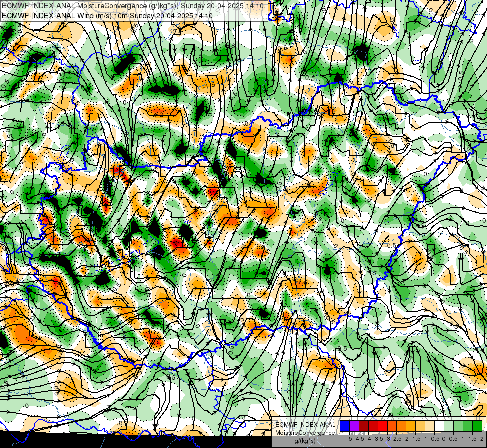Image resolution: width=487 pixels, height=448 pixels.
Task: Select the white legend swatch left of 0
Action: point(439,426)
